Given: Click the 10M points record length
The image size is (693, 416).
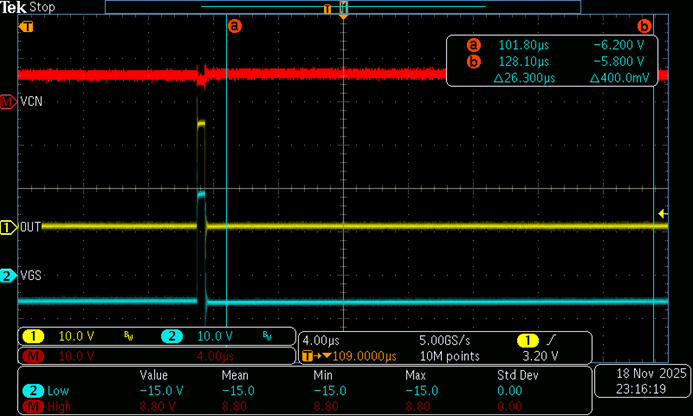Looking at the screenshot, I should coord(449,356).
